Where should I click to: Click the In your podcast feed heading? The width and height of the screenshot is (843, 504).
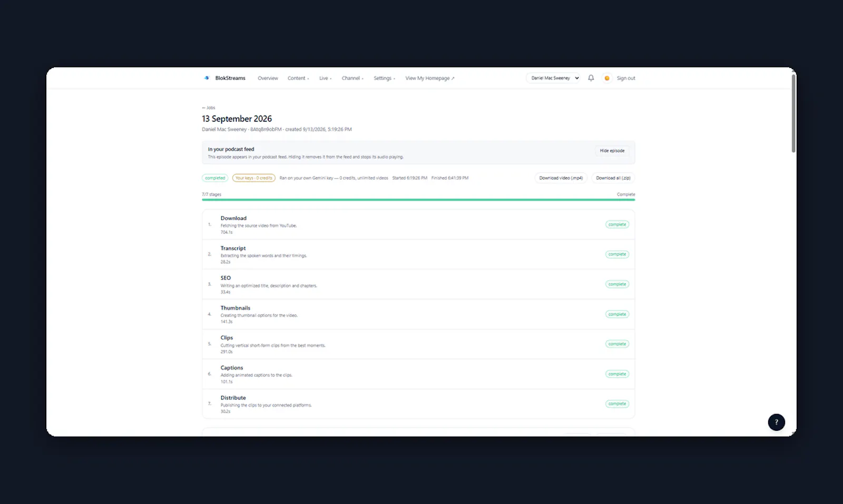[x=231, y=149]
